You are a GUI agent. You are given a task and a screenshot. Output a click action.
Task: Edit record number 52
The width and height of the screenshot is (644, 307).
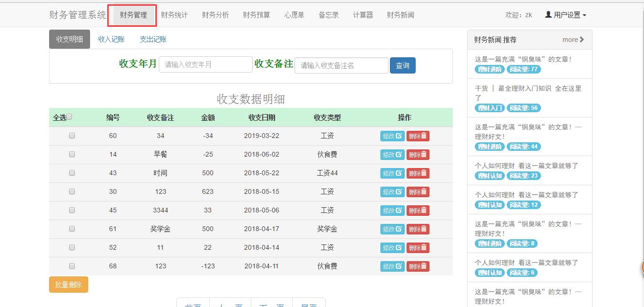(392, 248)
